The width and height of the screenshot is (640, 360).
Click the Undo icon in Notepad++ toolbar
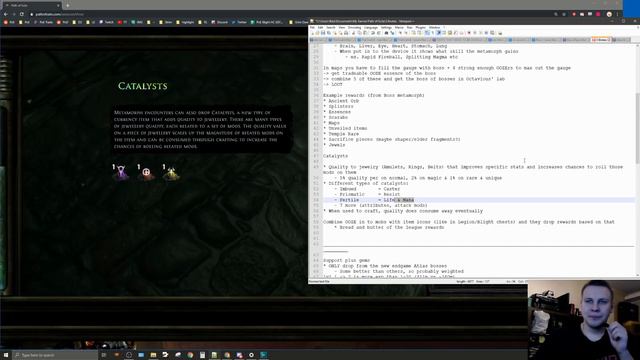pos(373,33)
